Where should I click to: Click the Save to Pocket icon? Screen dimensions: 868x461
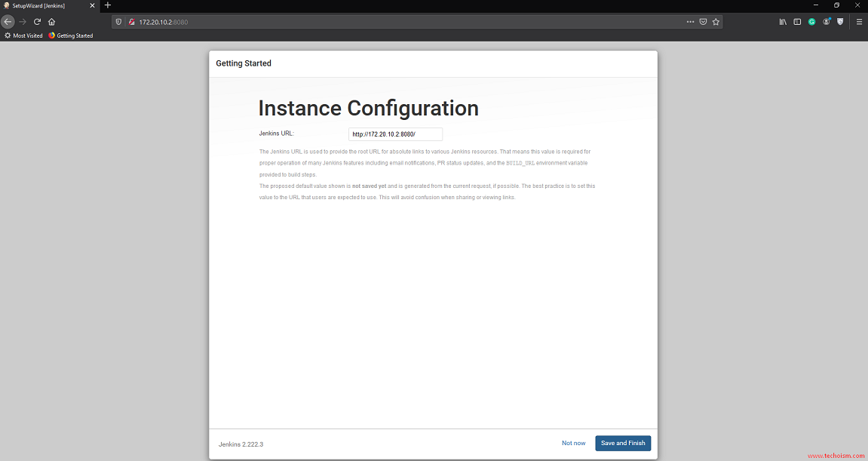coord(703,22)
